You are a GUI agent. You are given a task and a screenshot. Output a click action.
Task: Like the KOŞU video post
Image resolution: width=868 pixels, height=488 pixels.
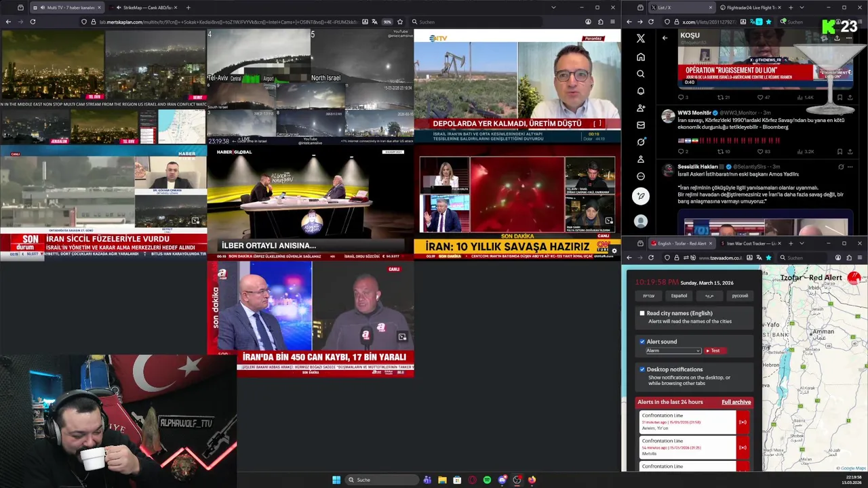(760, 97)
